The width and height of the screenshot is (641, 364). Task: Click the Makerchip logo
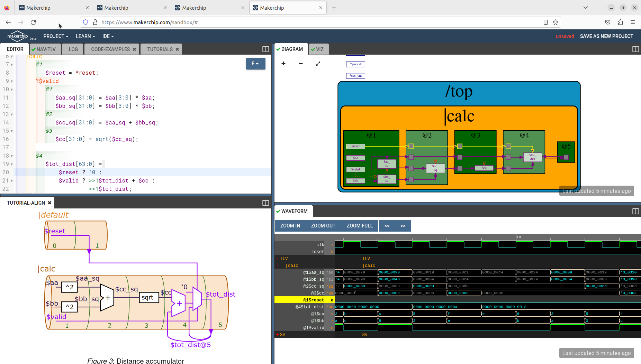(x=18, y=36)
